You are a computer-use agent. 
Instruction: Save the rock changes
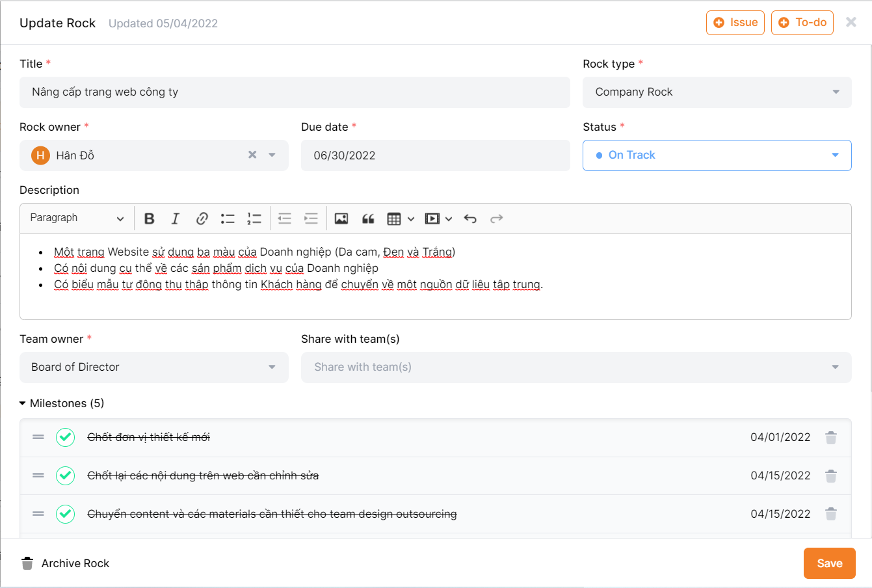830,563
